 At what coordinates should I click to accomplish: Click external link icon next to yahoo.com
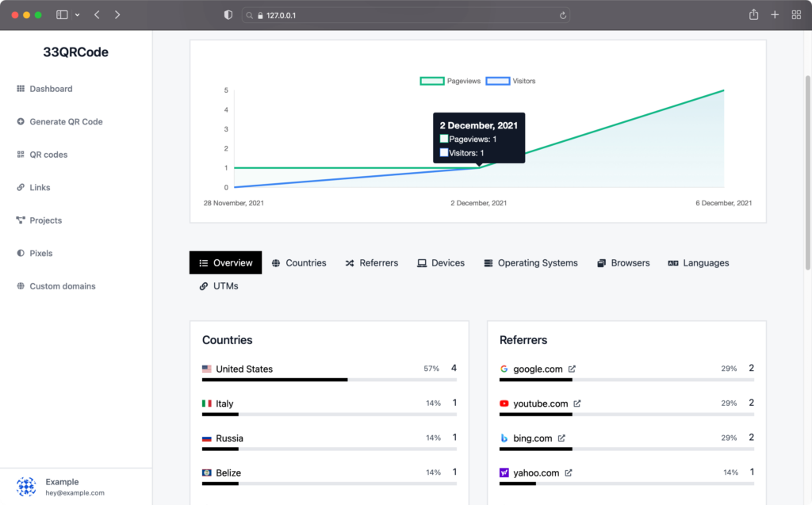569,472
